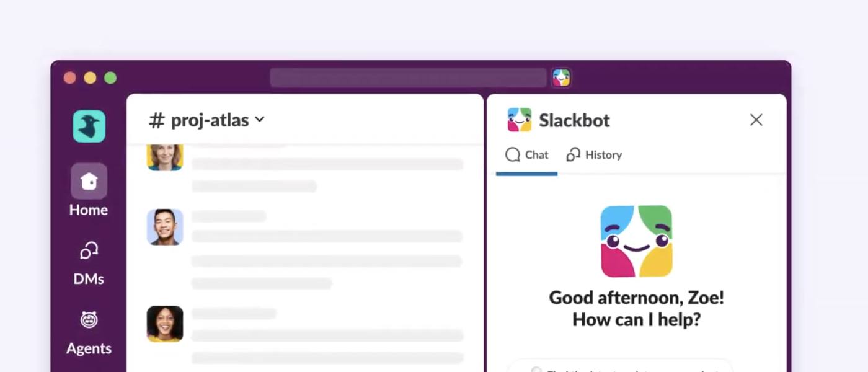Switch to the History tab
868x372 pixels.
[594, 155]
